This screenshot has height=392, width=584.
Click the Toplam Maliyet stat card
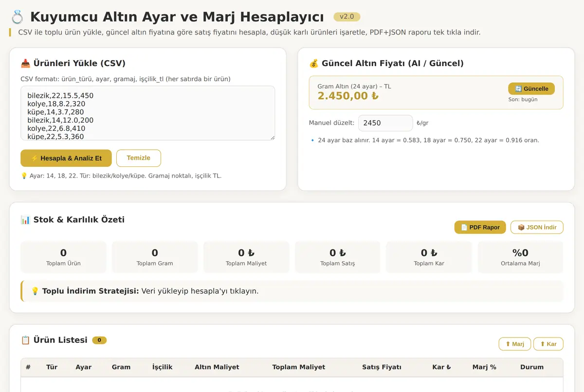click(x=246, y=257)
